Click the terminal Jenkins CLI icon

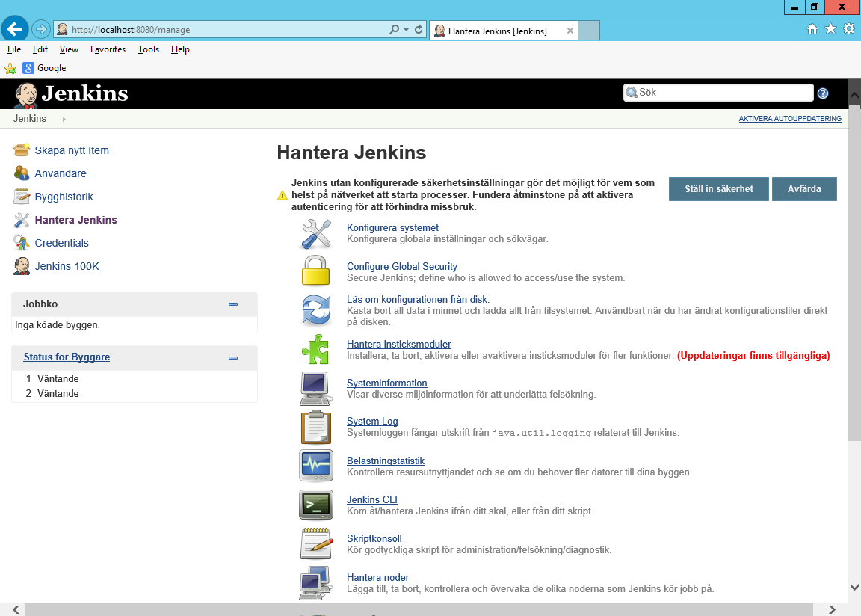tap(316, 505)
